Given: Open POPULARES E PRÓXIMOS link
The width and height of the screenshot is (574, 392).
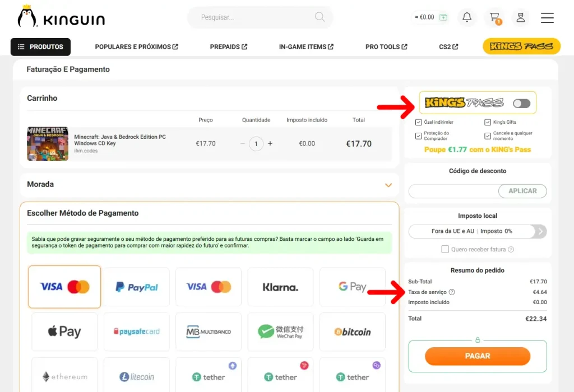Looking at the screenshot, I should pos(137,47).
